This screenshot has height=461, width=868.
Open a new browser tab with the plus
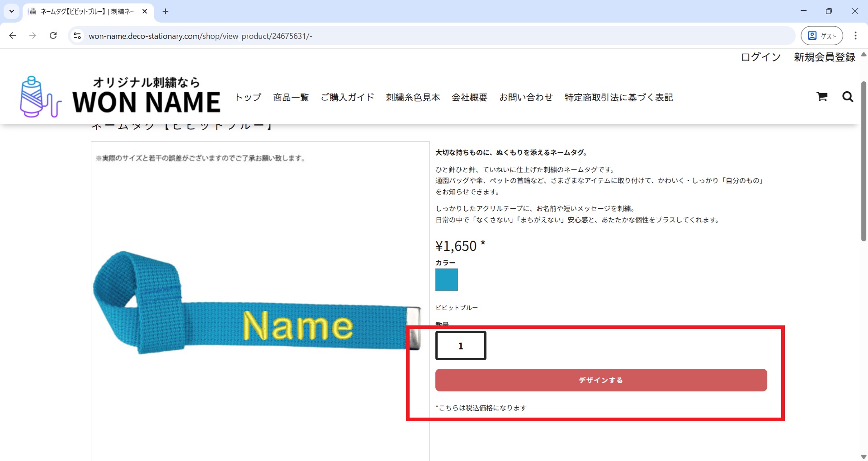(165, 11)
